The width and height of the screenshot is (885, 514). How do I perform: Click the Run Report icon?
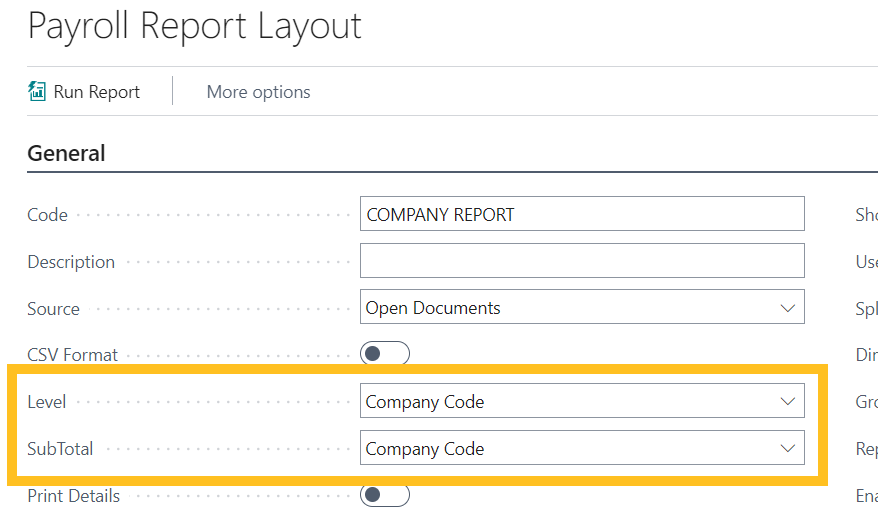pos(37,92)
